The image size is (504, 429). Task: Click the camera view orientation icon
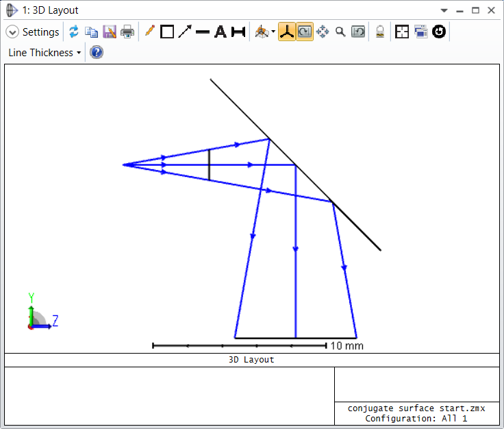262,32
